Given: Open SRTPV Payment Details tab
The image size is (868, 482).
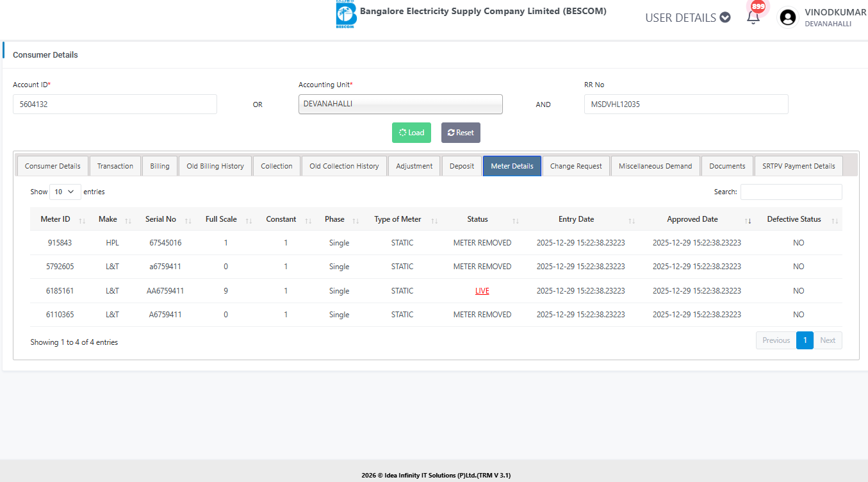Looking at the screenshot, I should click(798, 166).
